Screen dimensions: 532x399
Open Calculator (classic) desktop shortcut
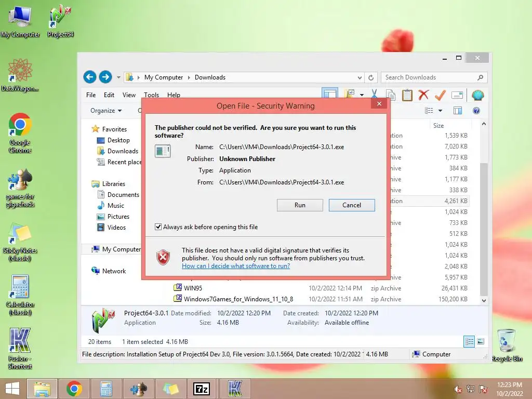point(20,295)
